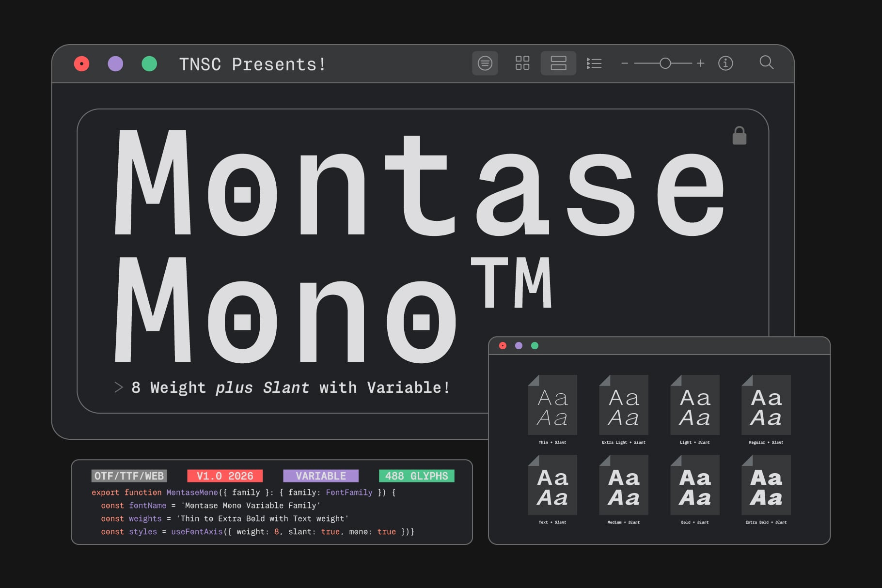Viewport: 882px width, 588px height.
Task: Click the sample text view icon in toolbar
Action: pyautogui.click(x=485, y=63)
